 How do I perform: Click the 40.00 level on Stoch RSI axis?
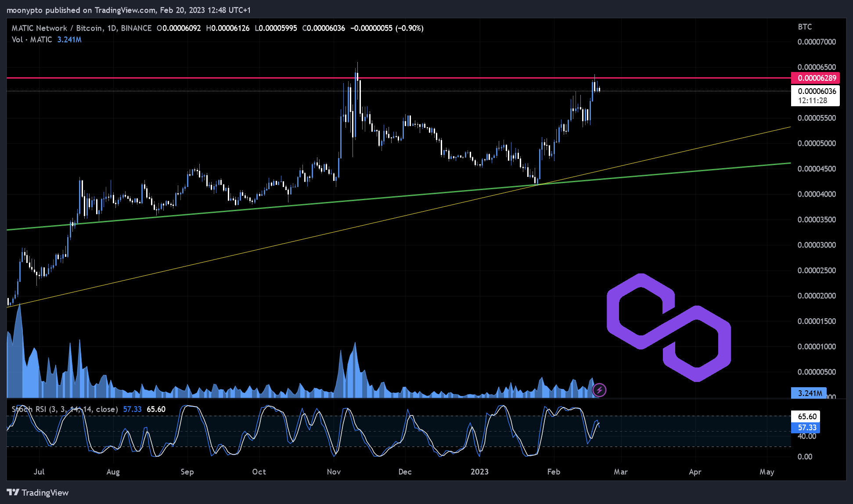pyautogui.click(x=807, y=436)
